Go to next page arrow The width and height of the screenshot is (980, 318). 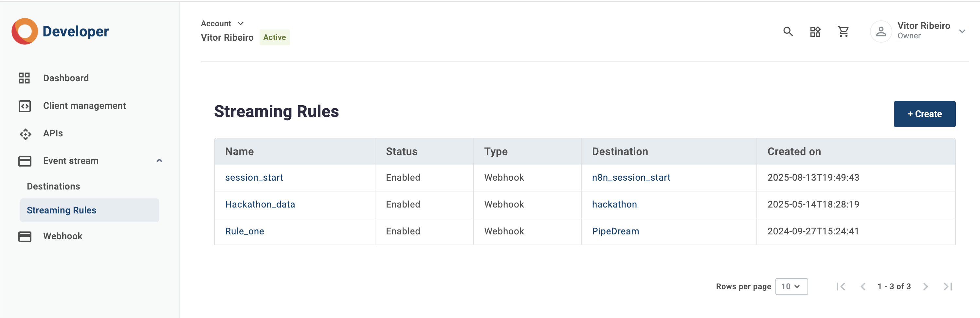pos(926,287)
